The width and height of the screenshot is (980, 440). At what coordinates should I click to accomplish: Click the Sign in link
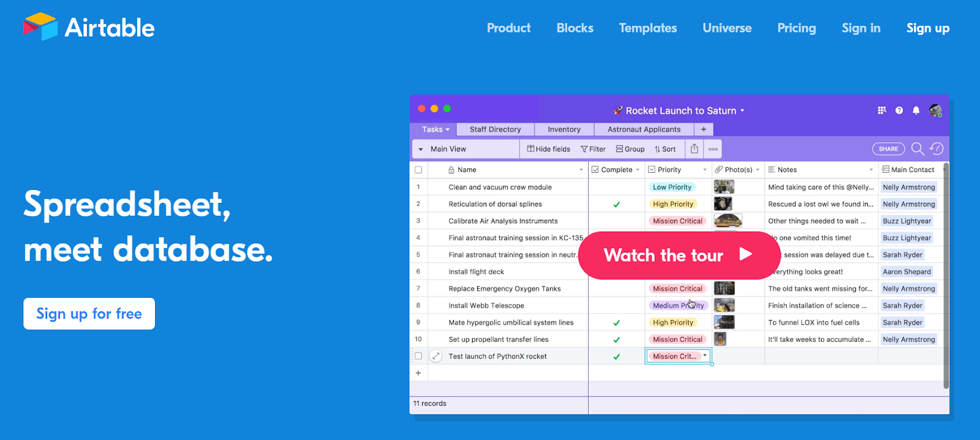point(861,28)
